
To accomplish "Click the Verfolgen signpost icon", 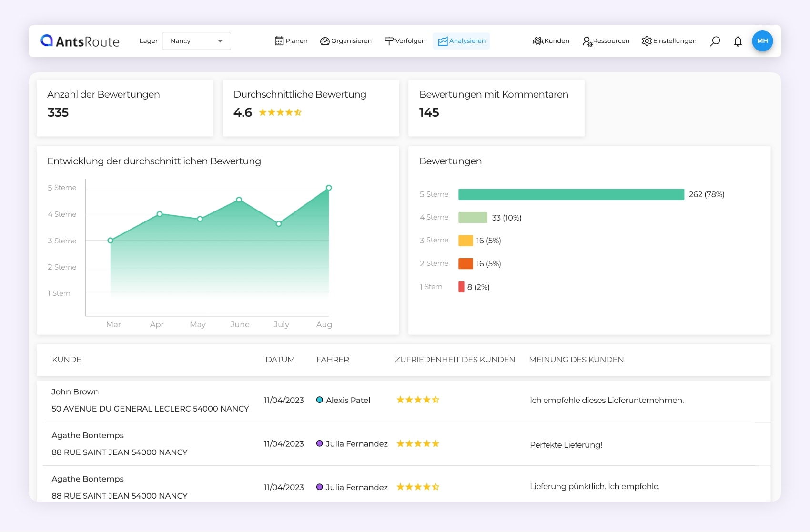I will coord(389,41).
